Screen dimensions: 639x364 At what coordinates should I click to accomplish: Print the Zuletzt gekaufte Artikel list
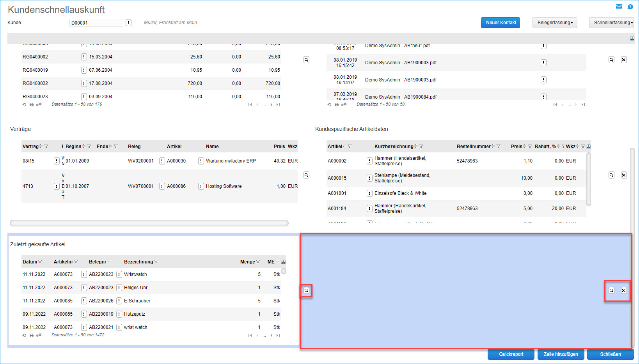[32, 335]
